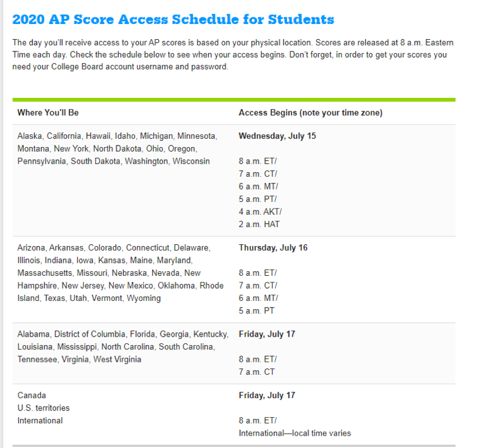Click the "Access Begins" column header
The width and height of the screenshot is (484, 448).
click(311, 112)
